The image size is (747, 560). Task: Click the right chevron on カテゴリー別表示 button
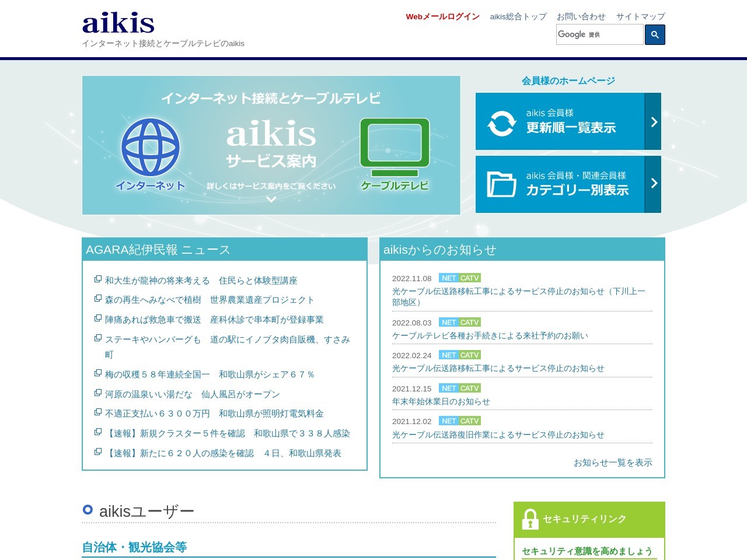coord(654,183)
